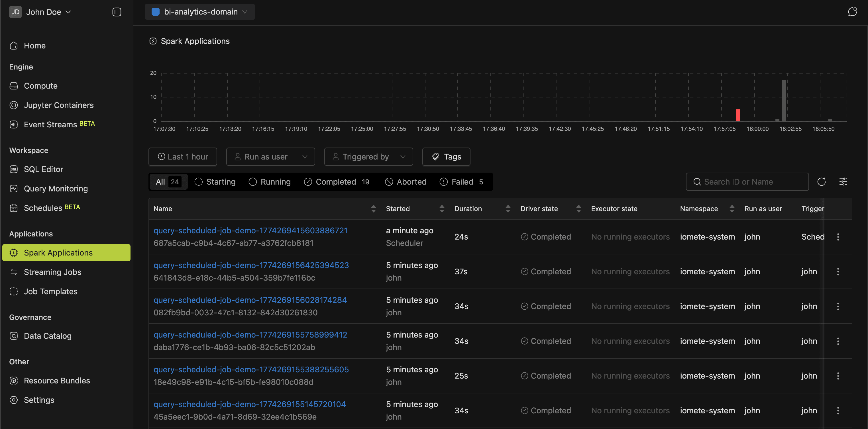Go to Streaming Jobs
Screen dimensions: 868x429
[x=52, y=272]
